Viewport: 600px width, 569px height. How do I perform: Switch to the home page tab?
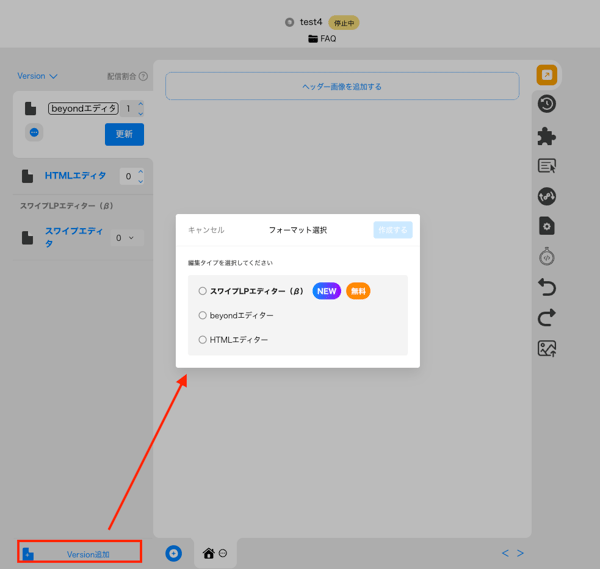click(209, 553)
